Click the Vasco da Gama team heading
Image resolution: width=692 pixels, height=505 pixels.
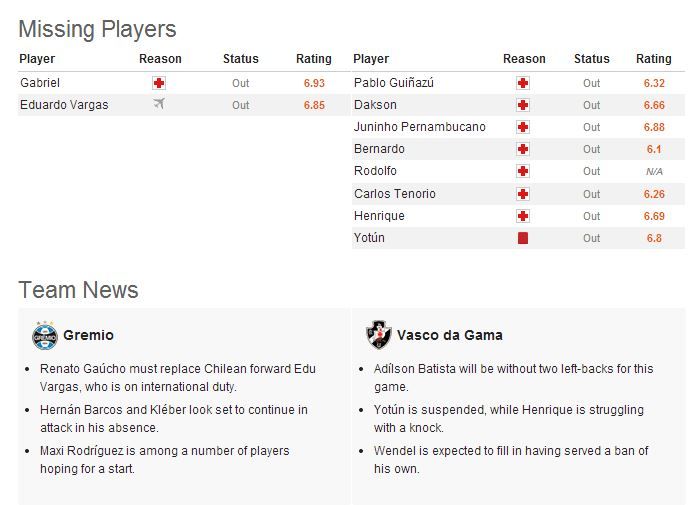click(x=449, y=335)
